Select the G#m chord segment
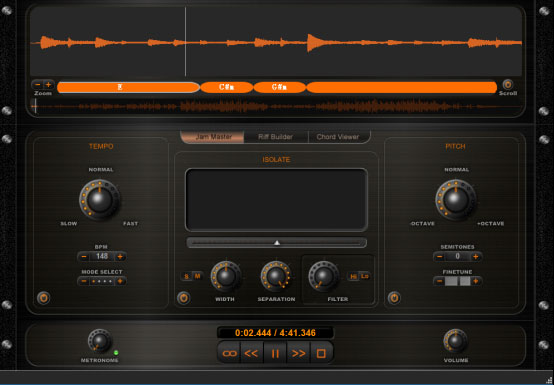 click(279, 87)
